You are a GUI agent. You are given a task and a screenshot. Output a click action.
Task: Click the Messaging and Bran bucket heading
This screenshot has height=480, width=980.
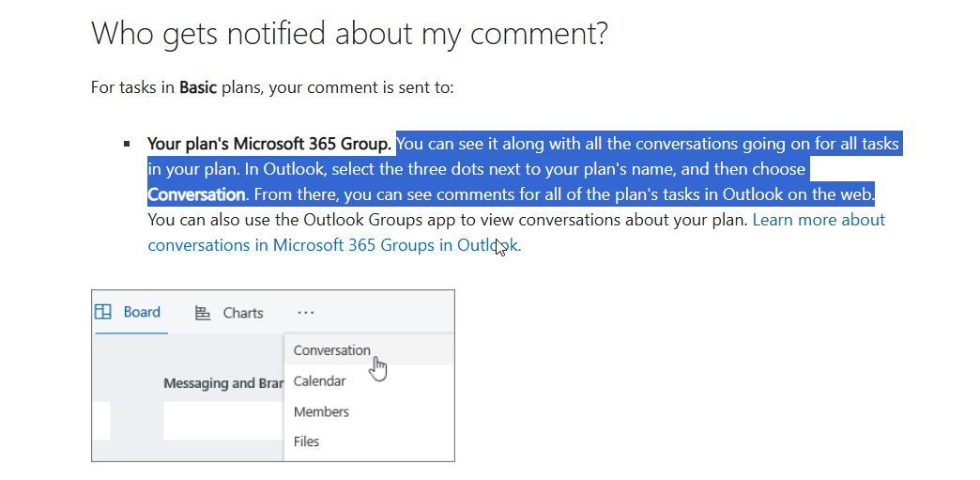pos(223,383)
